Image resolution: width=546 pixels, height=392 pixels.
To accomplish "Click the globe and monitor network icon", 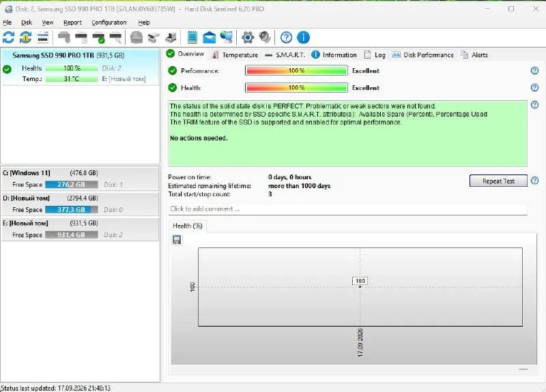I will click(x=227, y=37).
